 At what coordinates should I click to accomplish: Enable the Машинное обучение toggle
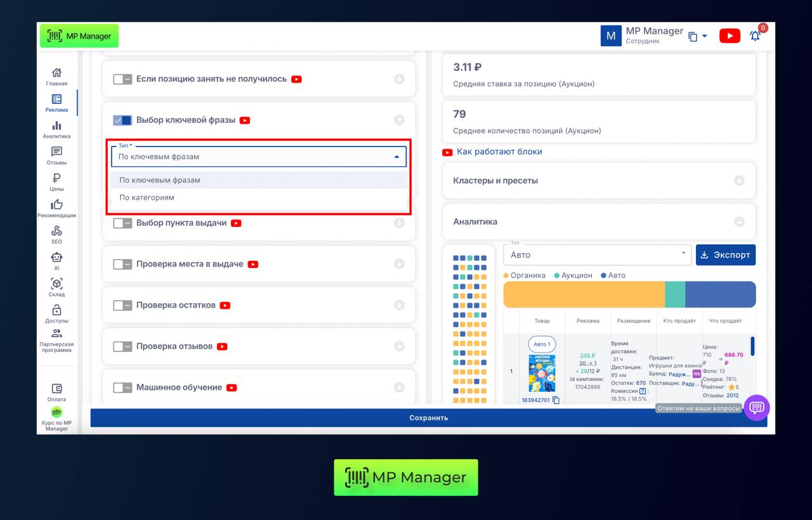tap(122, 387)
